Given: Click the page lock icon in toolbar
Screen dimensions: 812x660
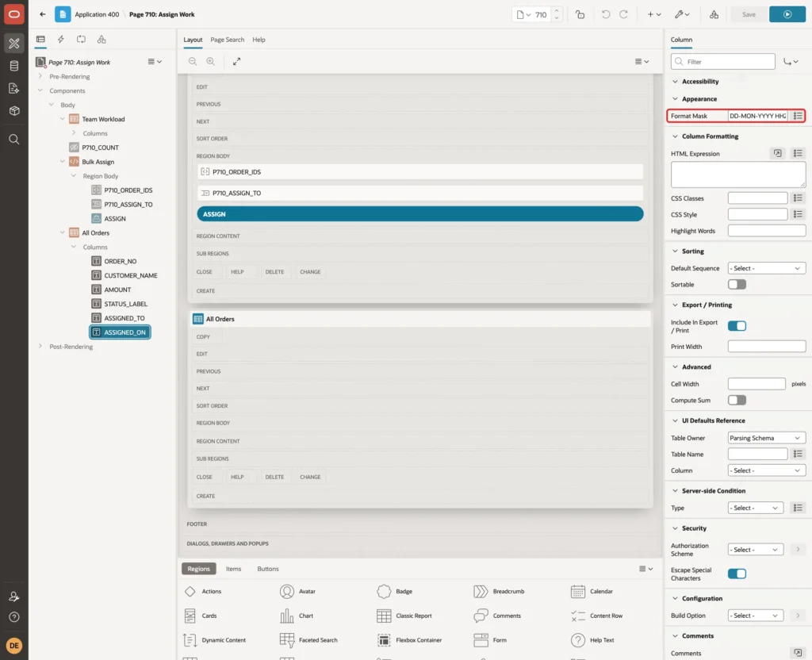Looking at the screenshot, I should (x=580, y=14).
